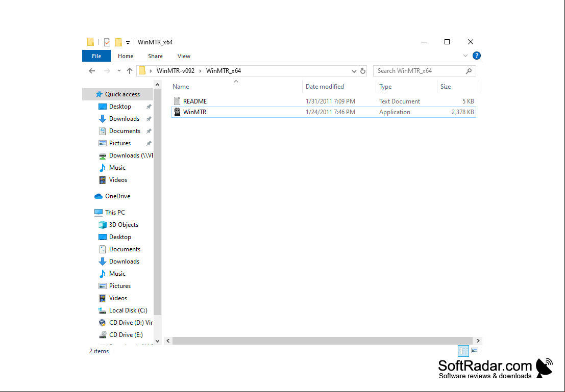This screenshot has width=565, height=392.
Task: Open the Recent locations dropdown arrow
Action: 119,71
